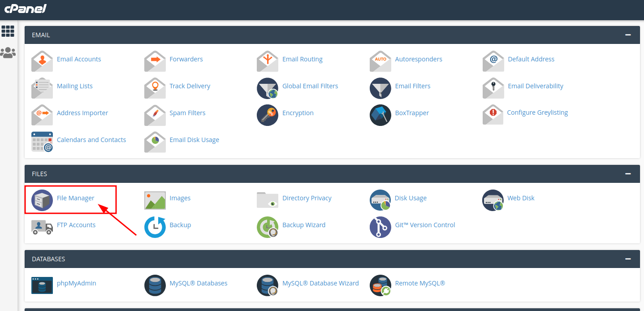Click the Git Version Control icon
644x311 pixels.
[x=380, y=227]
